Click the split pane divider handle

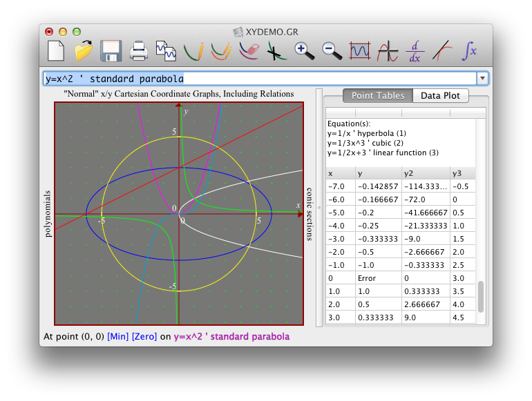tap(319, 208)
